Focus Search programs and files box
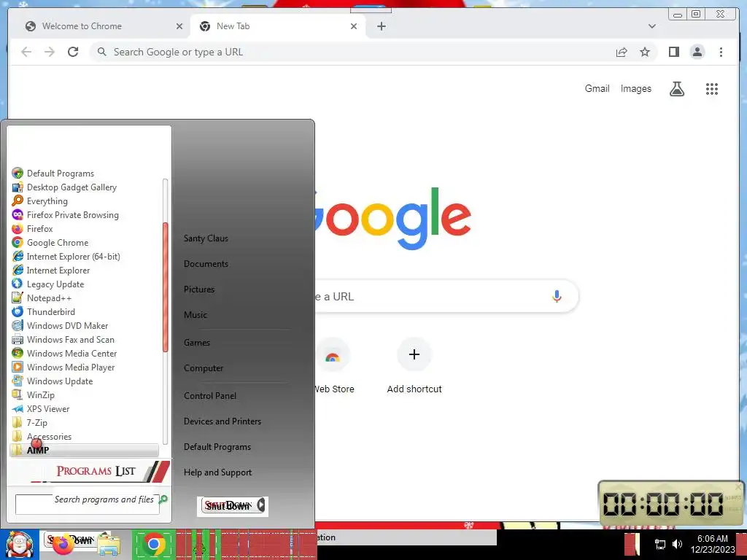Screen dimensions: 747x560 click(x=88, y=505)
